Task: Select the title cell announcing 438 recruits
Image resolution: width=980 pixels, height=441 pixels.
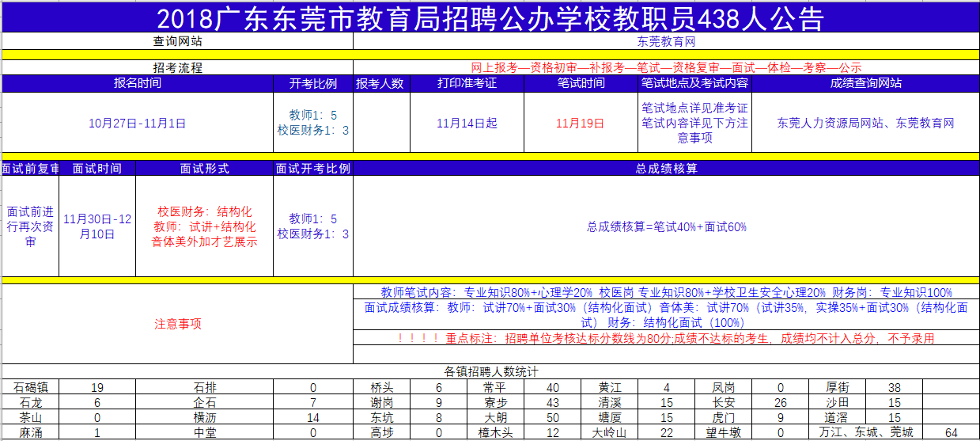Action: pos(490,17)
